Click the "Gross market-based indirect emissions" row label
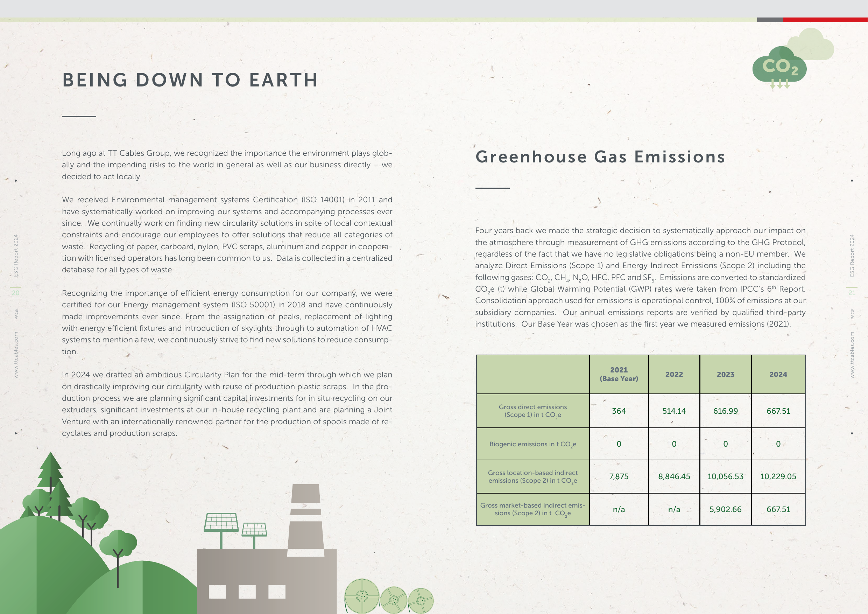This screenshot has width=868, height=614. (x=532, y=509)
